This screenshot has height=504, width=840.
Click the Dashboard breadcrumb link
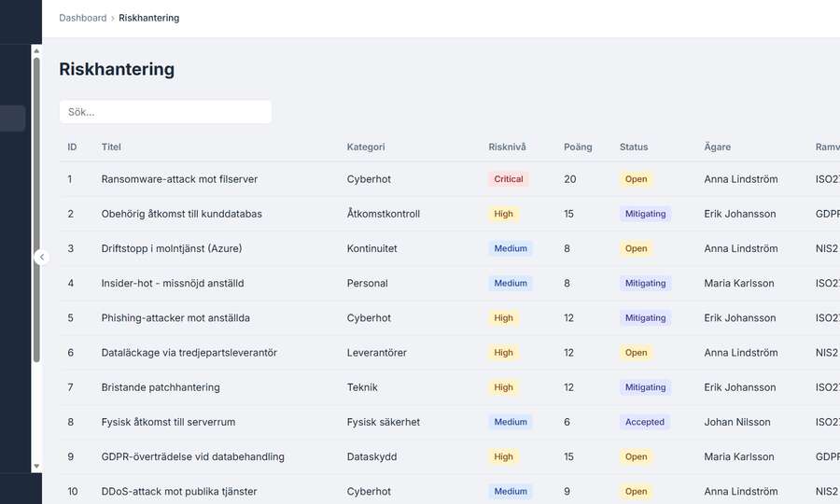coord(82,18)
